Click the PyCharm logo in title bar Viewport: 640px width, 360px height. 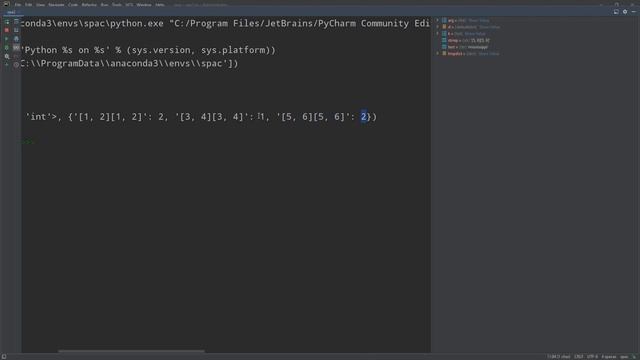click(x=6, y=4)
